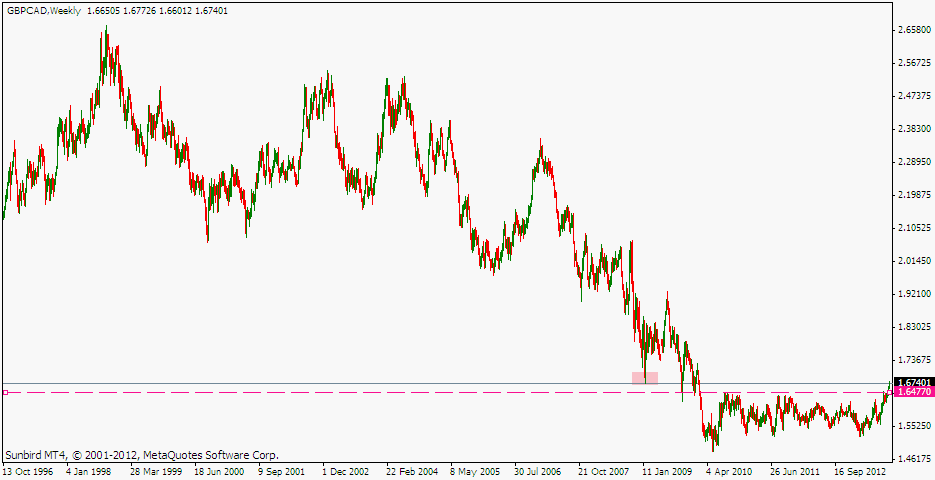Click the black 1.67401 current price label
935x480 pixels.
[914, 382]
